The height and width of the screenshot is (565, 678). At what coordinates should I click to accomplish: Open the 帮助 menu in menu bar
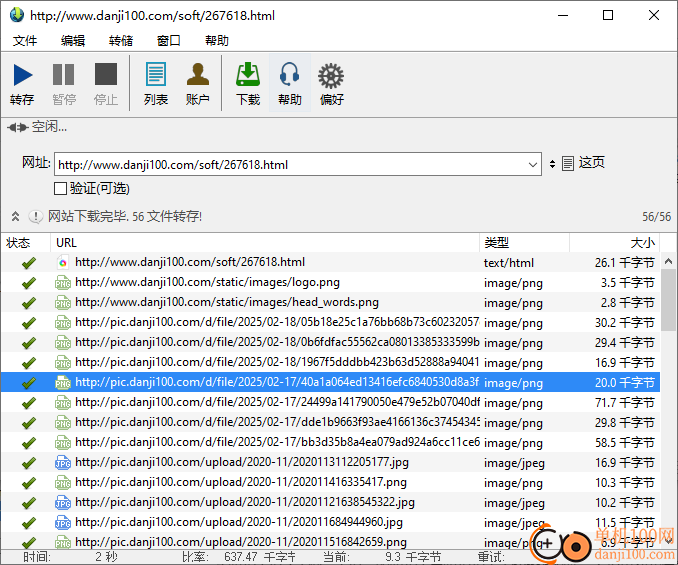[217, 41]
